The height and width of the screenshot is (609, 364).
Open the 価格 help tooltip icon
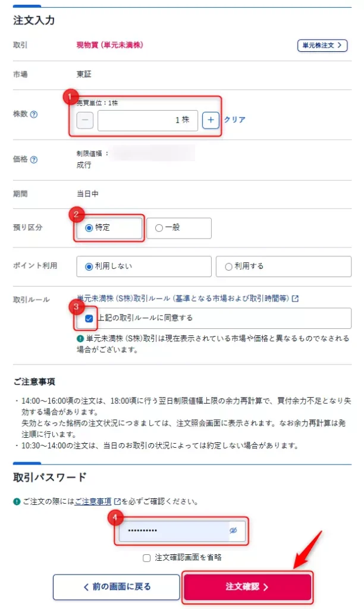(34, 159)
